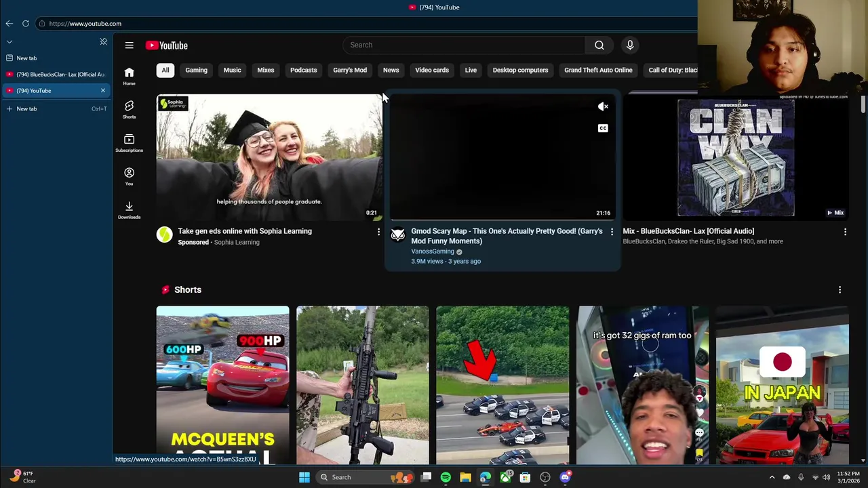Viewport: 868px width, 488px height.
Task: Filter by Video cards chip
Action: [x=432, y=70]
